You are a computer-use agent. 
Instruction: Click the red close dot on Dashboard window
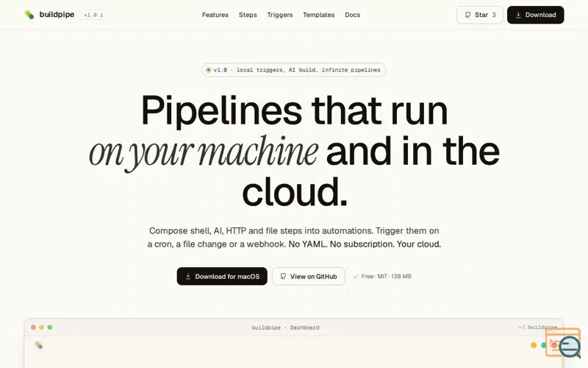click(33, 328)
